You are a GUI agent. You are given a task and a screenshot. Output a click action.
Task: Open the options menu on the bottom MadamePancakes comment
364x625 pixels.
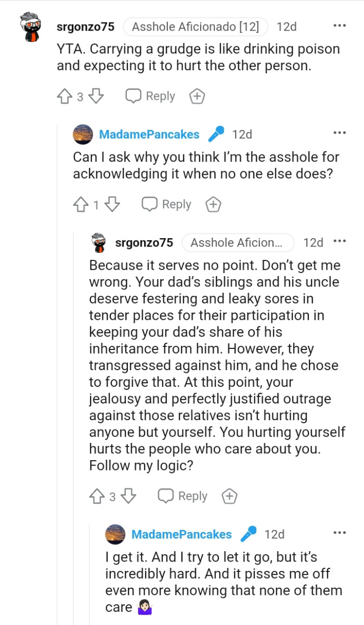pyautogui.click(x=340, y=532)
